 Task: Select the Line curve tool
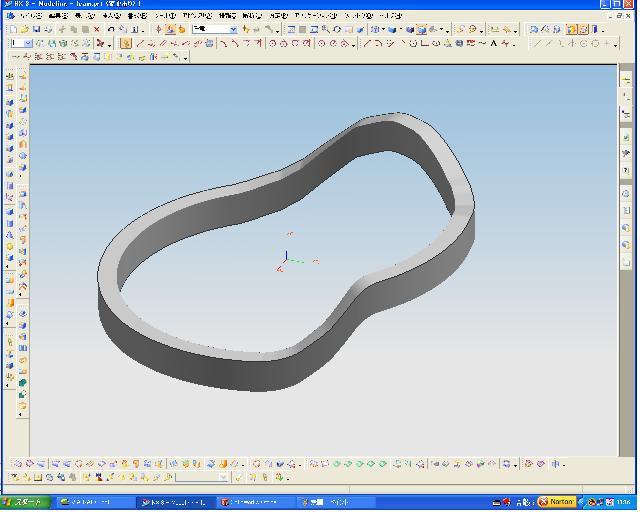coord(139,44)
